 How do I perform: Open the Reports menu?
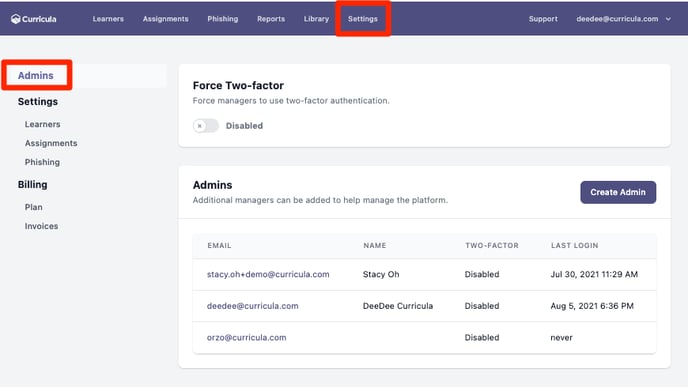pos(271,19)
